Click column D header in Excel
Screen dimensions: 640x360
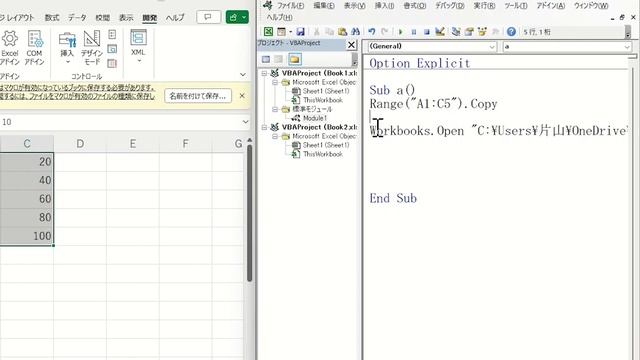pyautogui.click(x=80, y=144)
